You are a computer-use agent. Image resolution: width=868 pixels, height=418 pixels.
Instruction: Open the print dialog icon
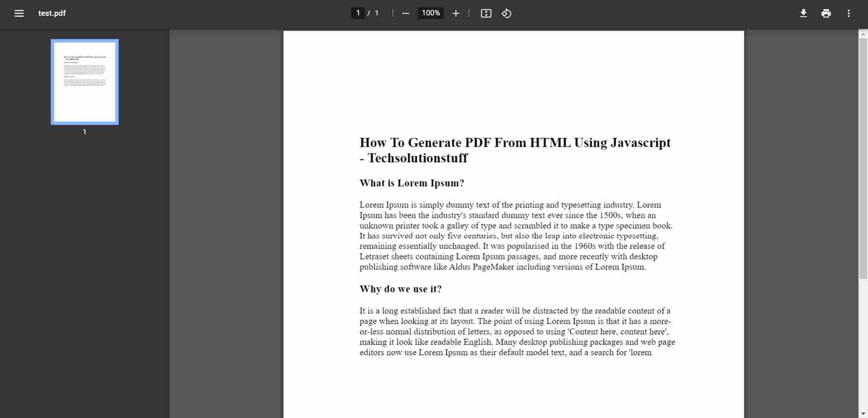tap(826, 13)
